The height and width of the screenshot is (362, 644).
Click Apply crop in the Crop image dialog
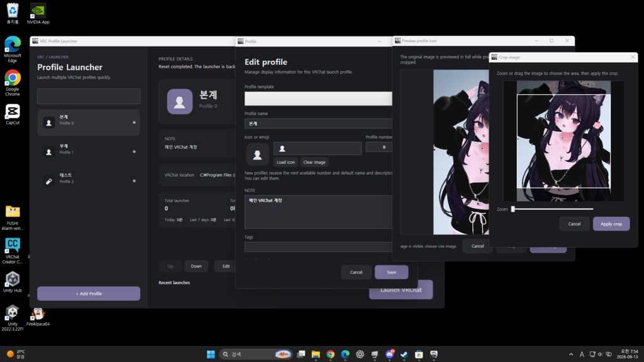(x=611, y=224)
